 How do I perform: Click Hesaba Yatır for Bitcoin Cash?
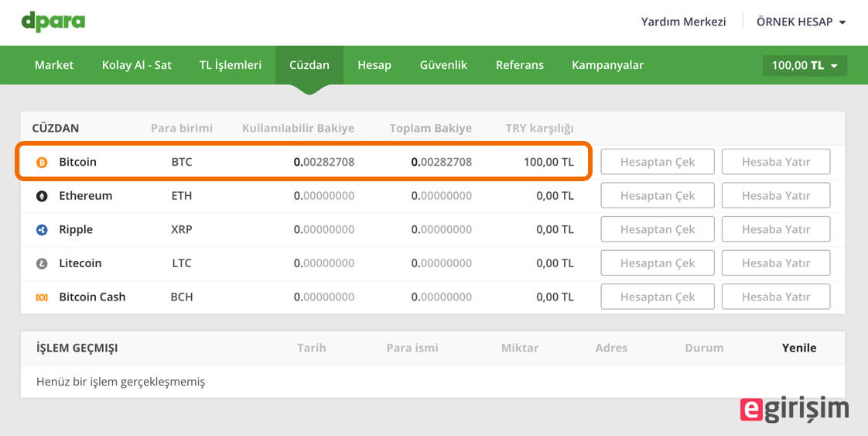pos(776,297)
